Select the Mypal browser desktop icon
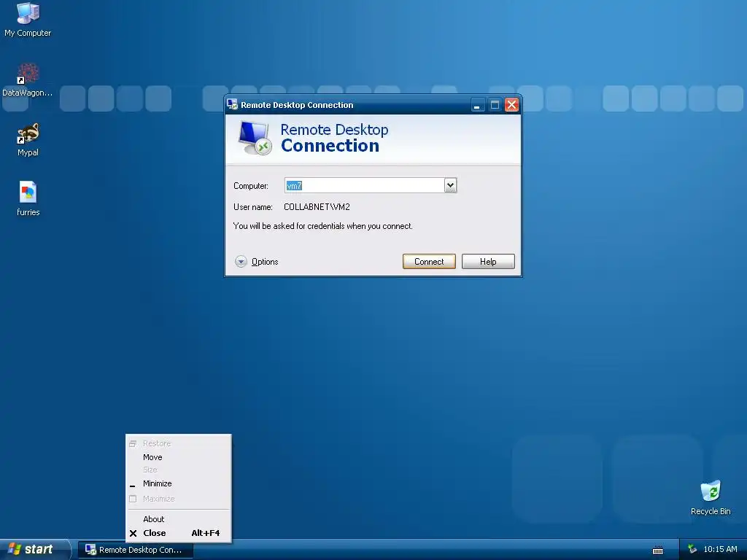This screenshot has height=560, width=747. click(28, 139)
